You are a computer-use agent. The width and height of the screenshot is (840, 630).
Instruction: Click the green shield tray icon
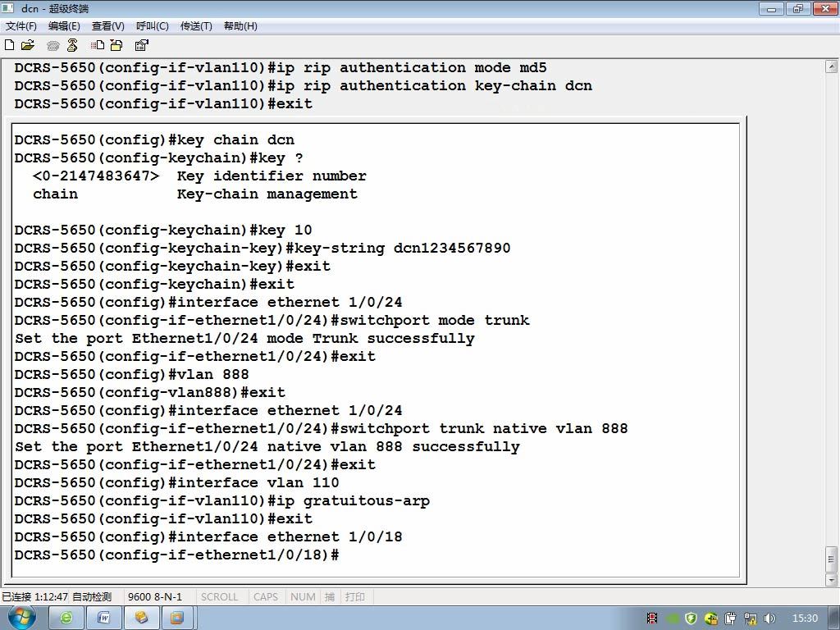click(x=691, y=619)
